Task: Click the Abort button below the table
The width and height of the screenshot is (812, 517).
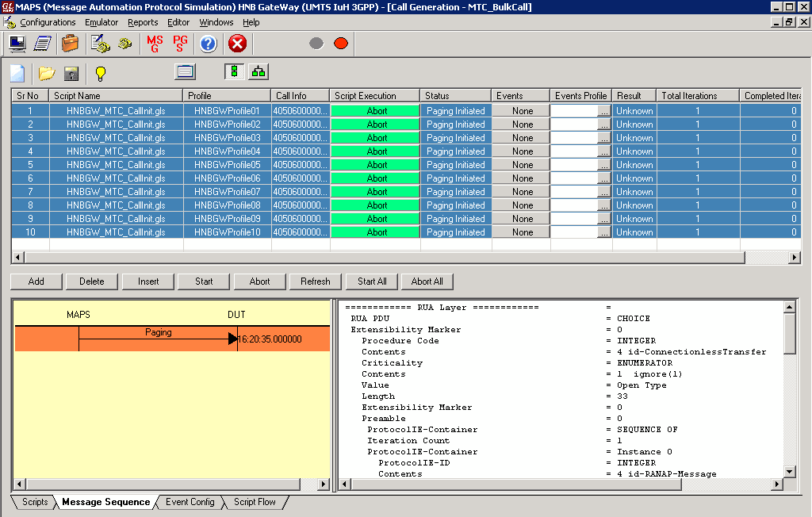Action: click(x=259, y=281)
